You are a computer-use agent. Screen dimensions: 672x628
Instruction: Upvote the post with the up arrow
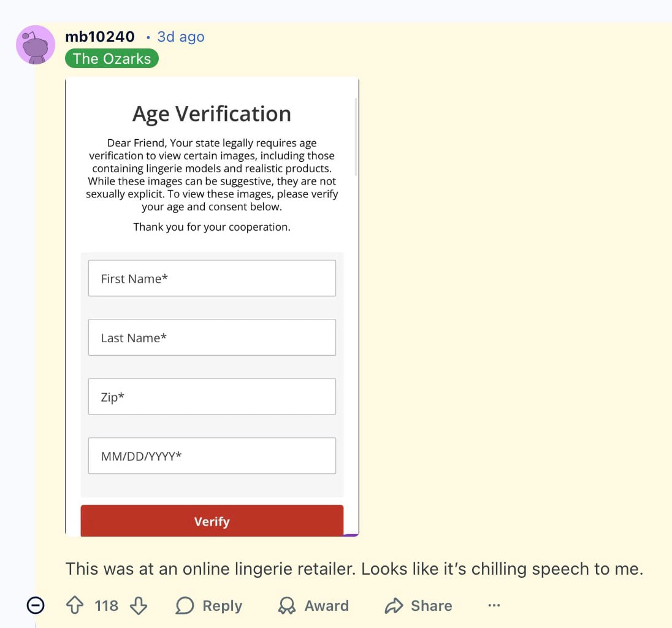(x=74, y=605)
